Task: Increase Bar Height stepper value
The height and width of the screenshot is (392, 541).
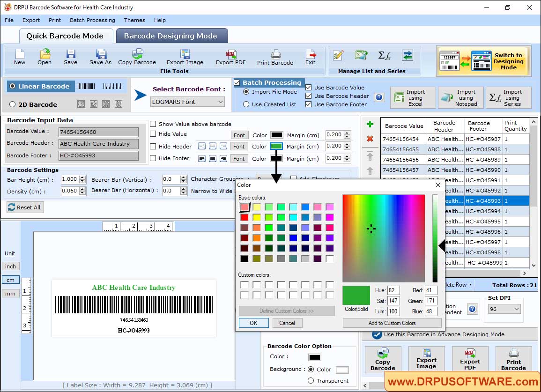Action: 82,178
